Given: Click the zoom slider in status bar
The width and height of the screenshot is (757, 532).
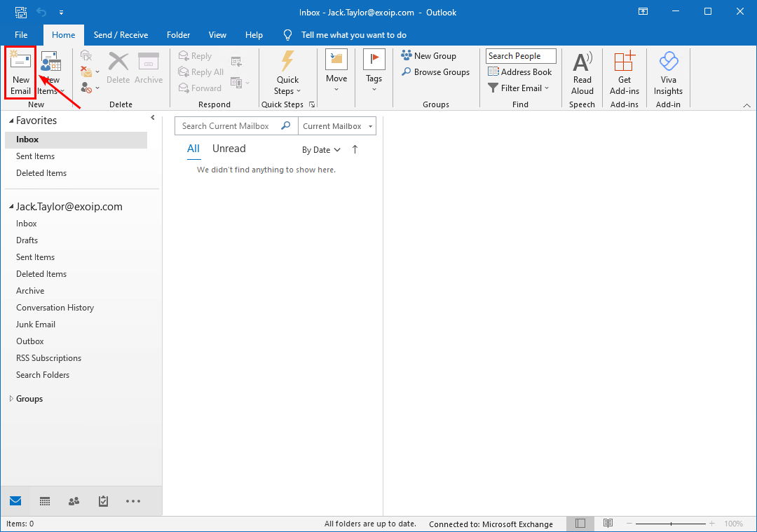Looking at the screenshot, I should tap(671, 524).
